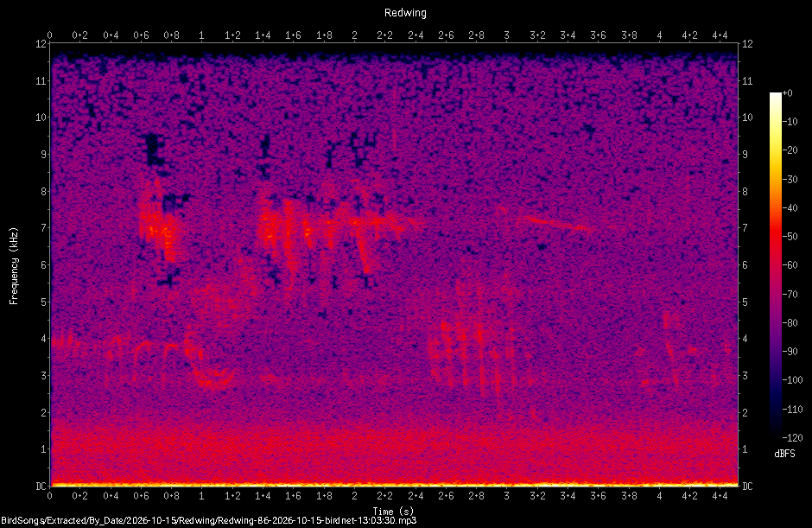Click the dBFS label under the color scale
Viewport: 812px width, 528px height.
point(784,454)
